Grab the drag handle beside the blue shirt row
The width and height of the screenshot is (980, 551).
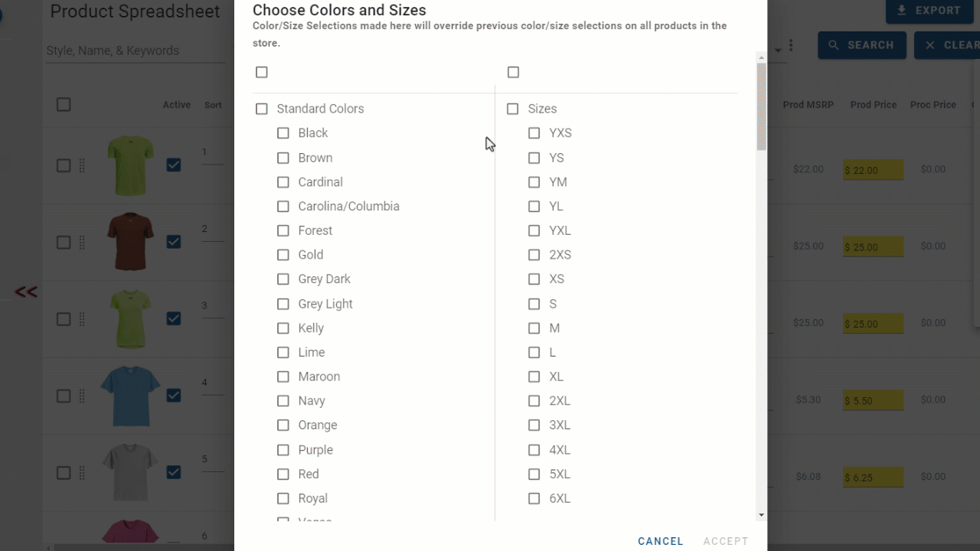point(82,395)
